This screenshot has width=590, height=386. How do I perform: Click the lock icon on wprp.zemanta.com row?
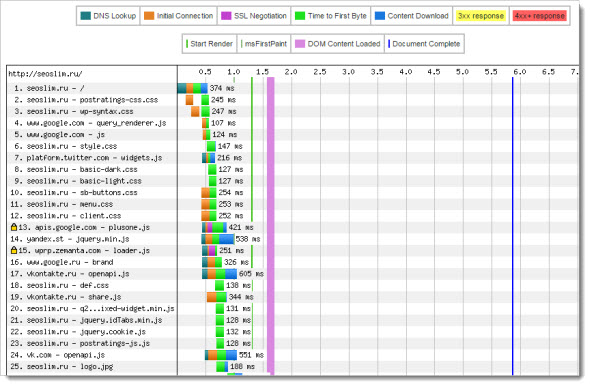click(14, 250)
